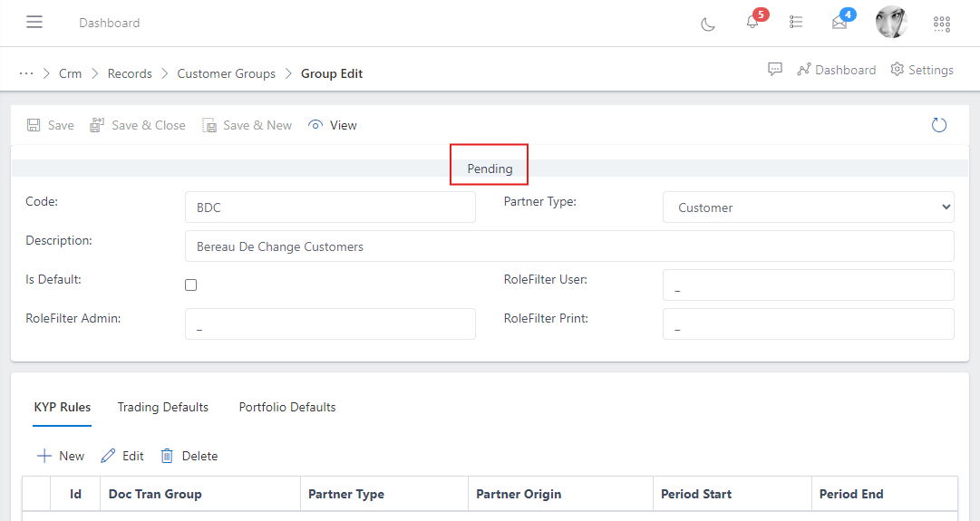Open Dashboard link in breadcrumb bar

pyautogui.click(x=837, y=70)
